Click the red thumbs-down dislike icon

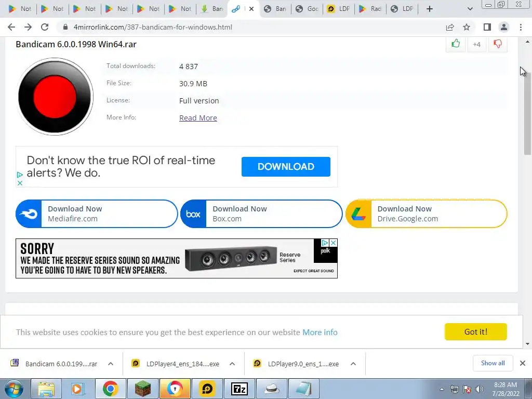tap(497, 44)
